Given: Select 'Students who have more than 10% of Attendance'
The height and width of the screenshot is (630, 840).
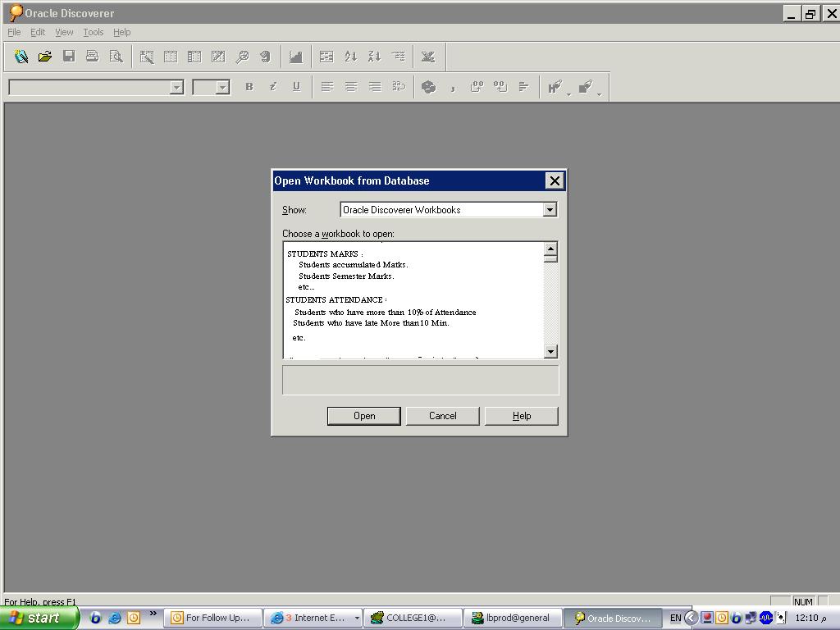Looking at the screenshot, I should tap(386, 313).
